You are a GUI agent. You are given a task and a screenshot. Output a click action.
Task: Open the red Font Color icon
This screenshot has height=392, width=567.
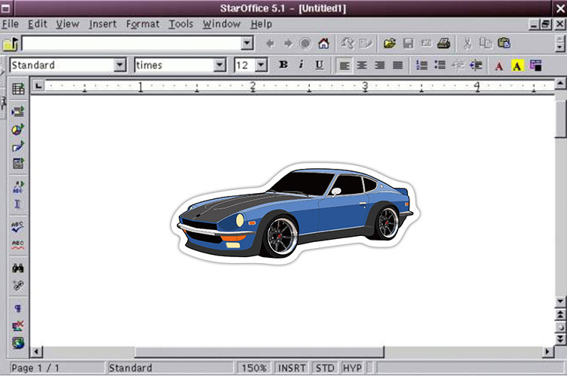(499, 66)
